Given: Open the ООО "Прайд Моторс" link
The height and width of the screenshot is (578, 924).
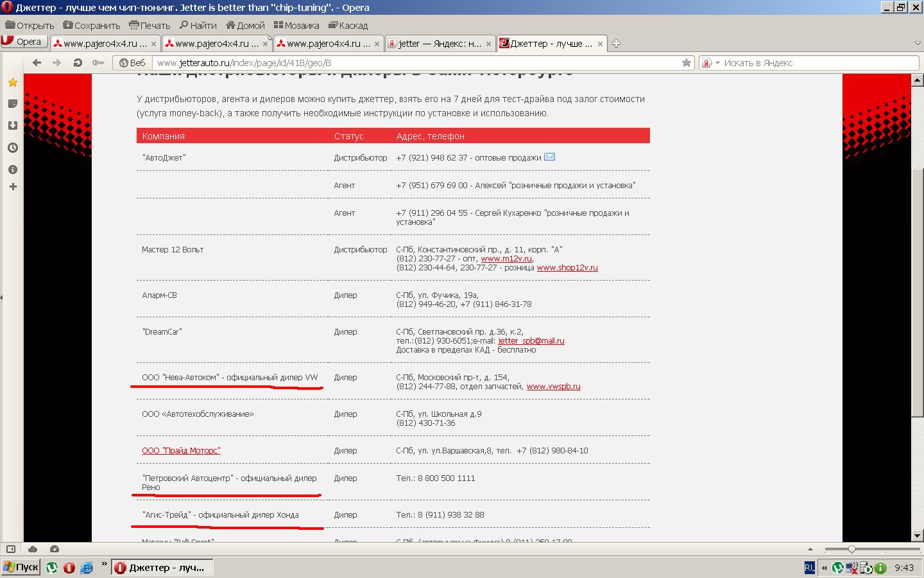Looking at the screenshot, I should coord(181,451).
